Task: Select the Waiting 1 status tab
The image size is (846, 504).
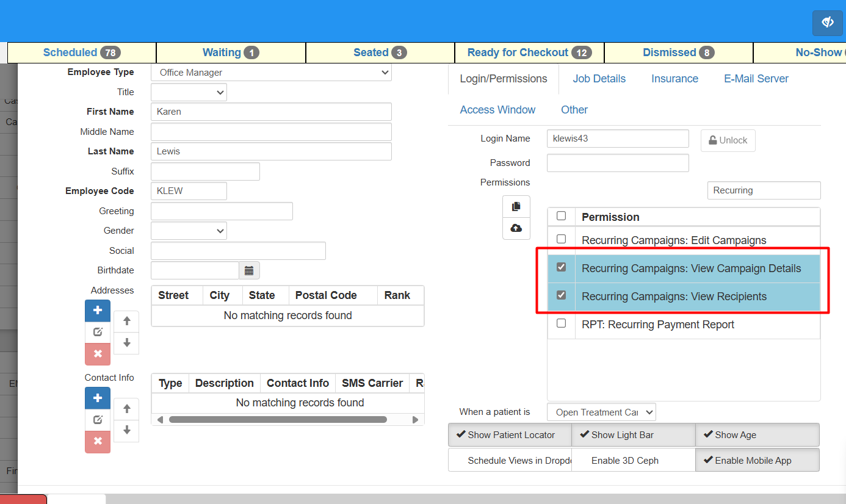Action: tap(231, 52)
